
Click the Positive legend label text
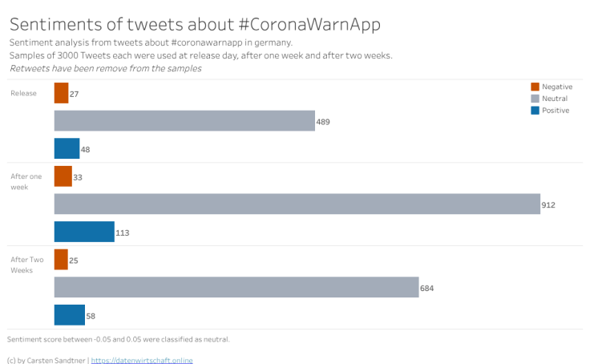556,110
